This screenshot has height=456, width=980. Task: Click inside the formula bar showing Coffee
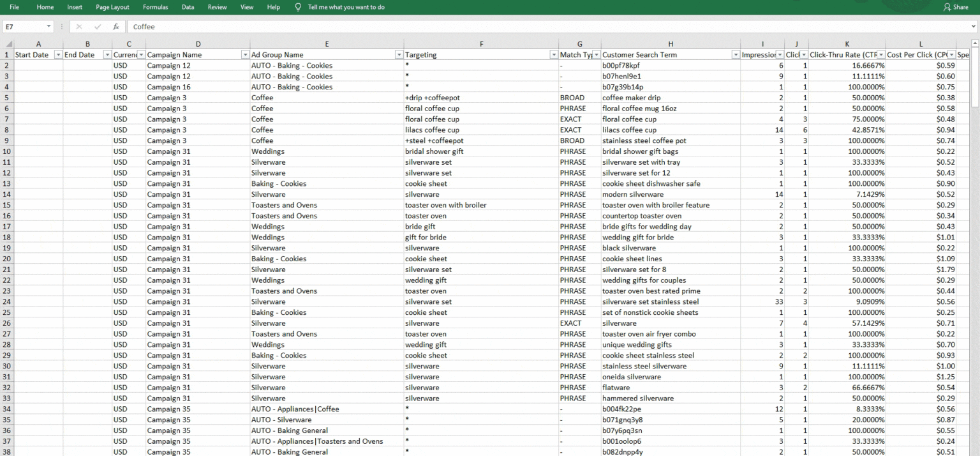[255, 27]
